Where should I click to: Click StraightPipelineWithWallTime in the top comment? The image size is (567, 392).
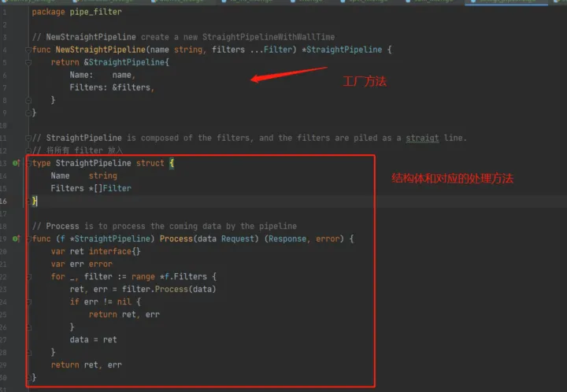269,37
